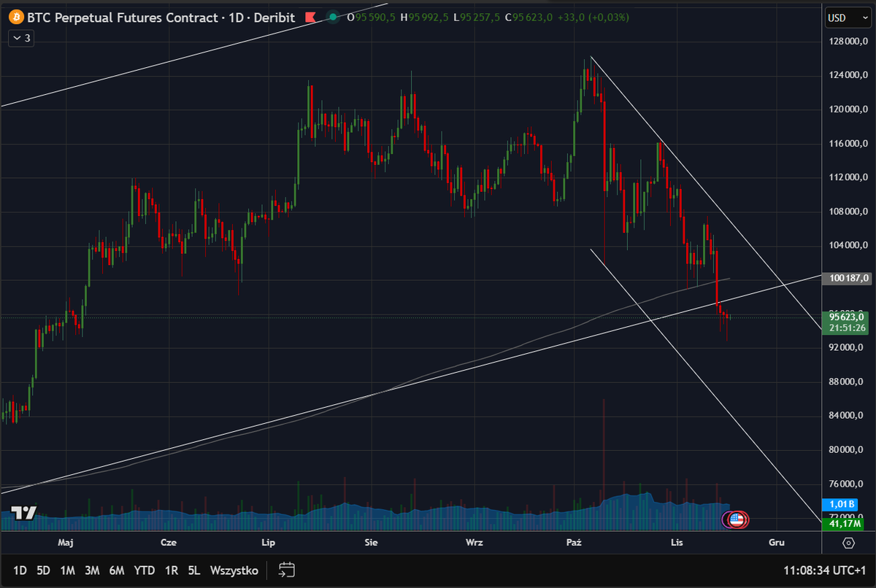Click the TradingView logo on the chart
The image size is (876, 588).
pyautogui.click(x=23, y=513)
